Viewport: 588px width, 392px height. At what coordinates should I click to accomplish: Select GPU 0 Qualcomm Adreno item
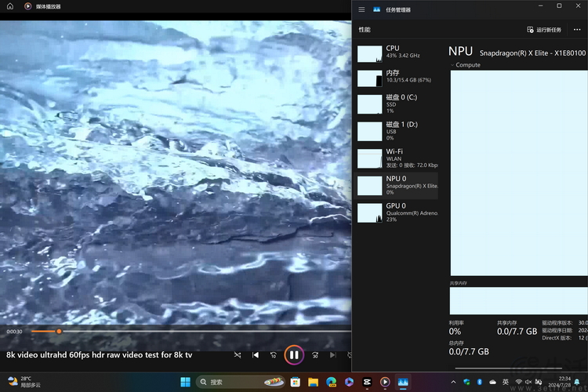point(397,212)
